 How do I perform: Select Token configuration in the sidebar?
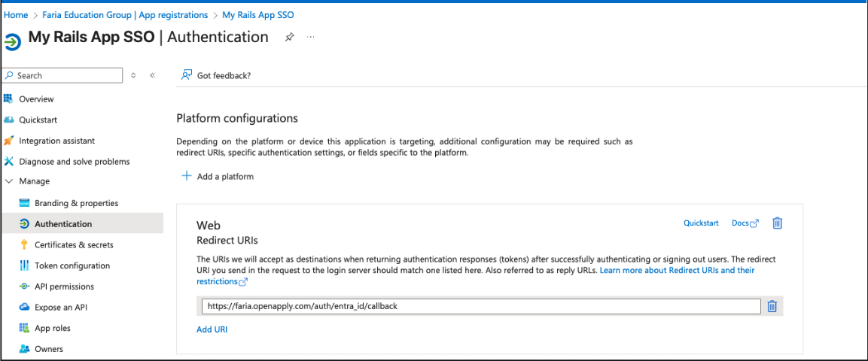click(72, 265)
